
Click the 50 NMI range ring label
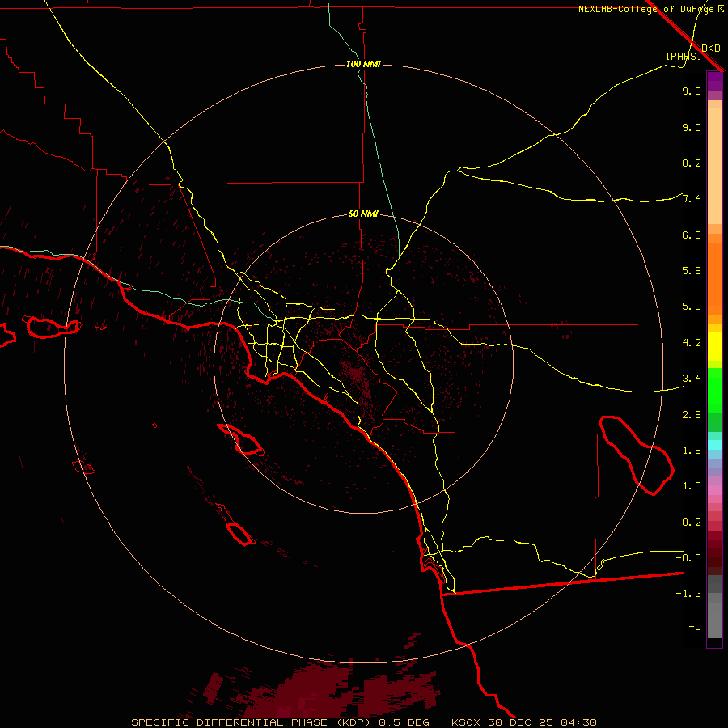[x=363, y=214]
